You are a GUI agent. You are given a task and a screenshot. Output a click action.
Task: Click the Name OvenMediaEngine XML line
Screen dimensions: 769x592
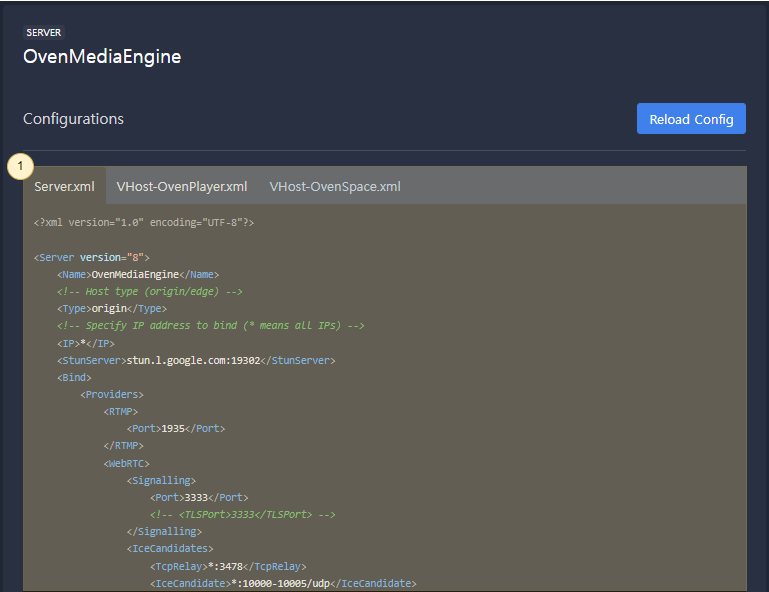(x=138, y=275)
